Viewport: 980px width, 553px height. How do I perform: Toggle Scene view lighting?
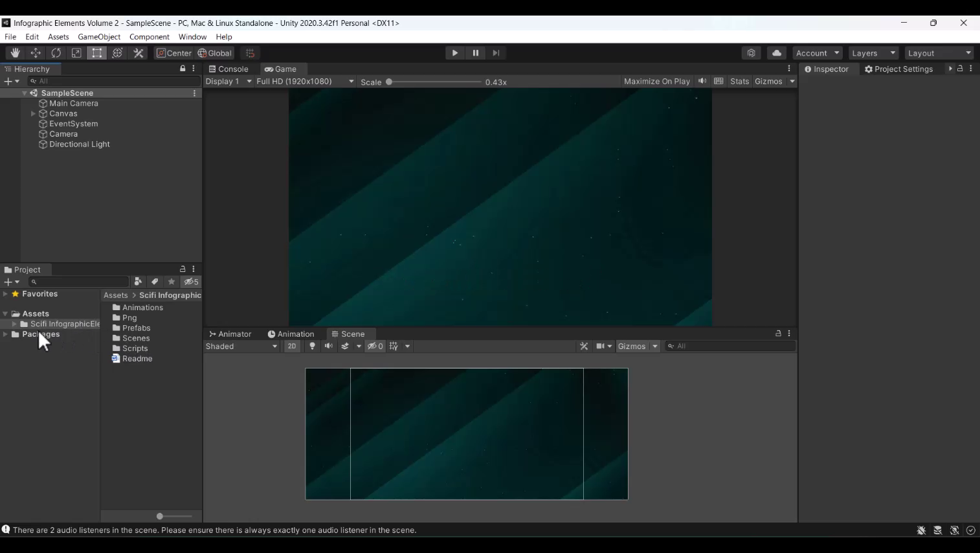click(x=312, y=346)
